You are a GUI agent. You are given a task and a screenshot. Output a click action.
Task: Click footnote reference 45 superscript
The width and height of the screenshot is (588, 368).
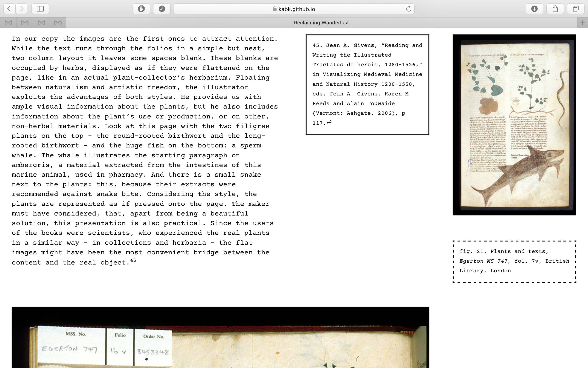[133, 260]
